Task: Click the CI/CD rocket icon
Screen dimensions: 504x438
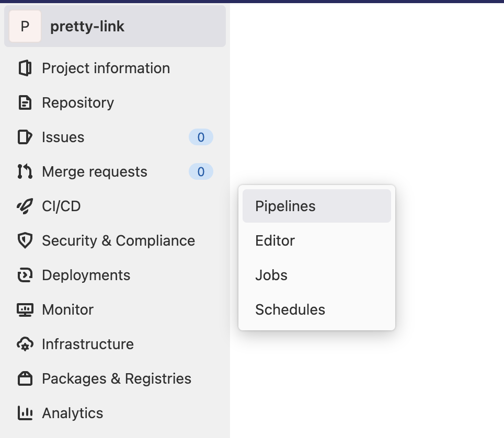Action: click(25, 206)
